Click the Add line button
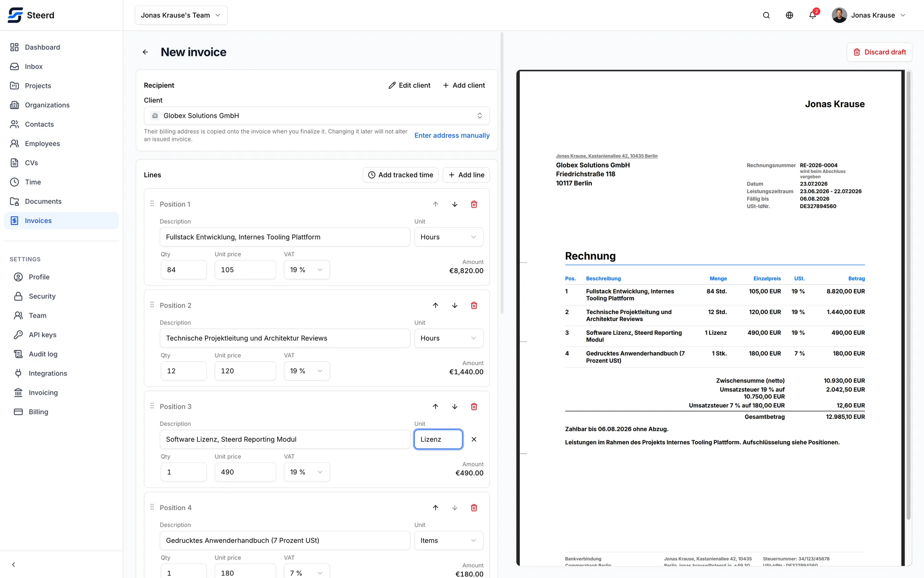The width and height of the screenshot is (924, 578). point(466,175)
